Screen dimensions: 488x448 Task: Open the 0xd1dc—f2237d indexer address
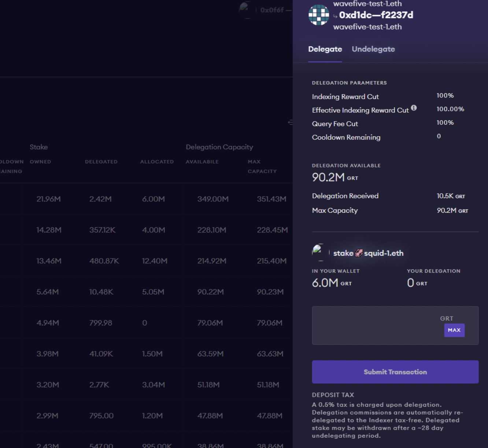pyautogui.click(x=376, y=15)
